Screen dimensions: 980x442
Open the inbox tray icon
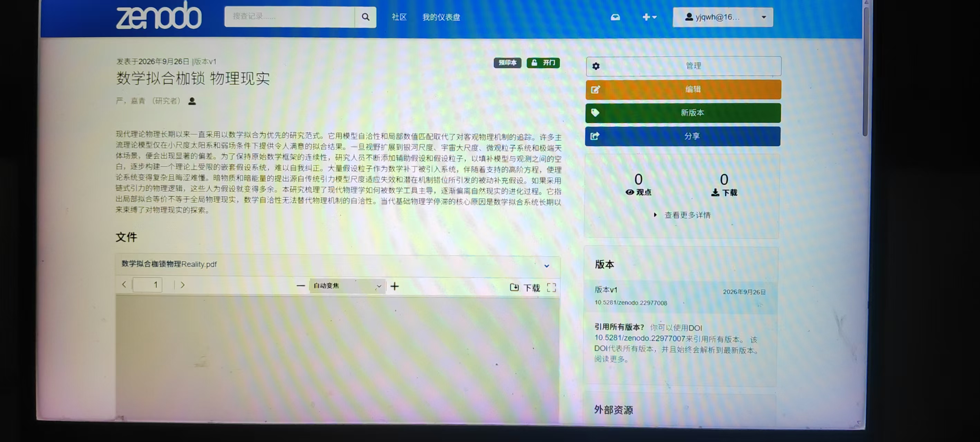point(615,17)
